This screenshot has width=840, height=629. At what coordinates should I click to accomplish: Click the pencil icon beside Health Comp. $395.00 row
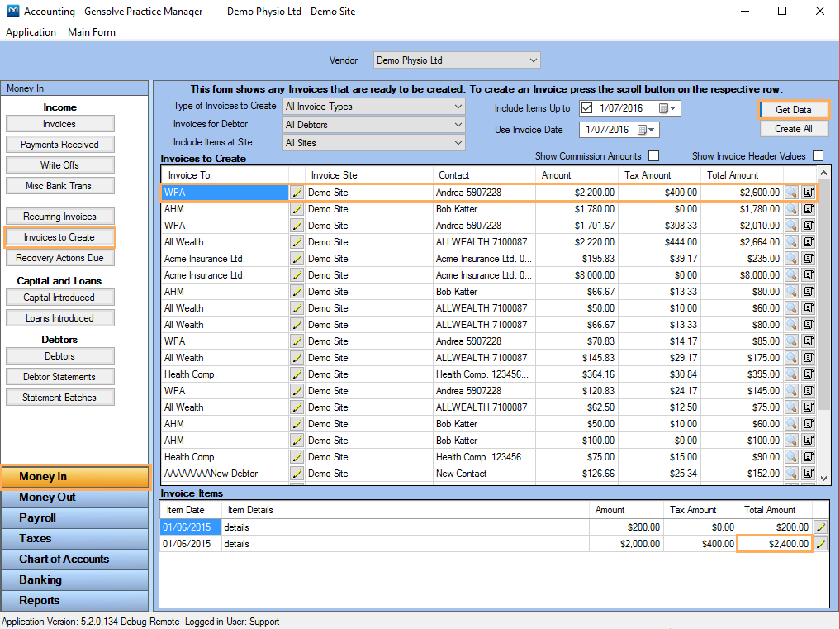pos(297,374)
